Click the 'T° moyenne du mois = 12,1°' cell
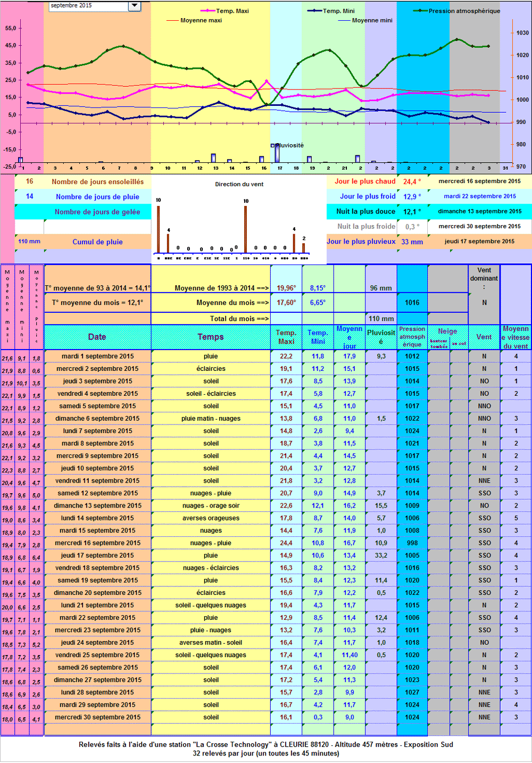This screenshot has width=532, height=763. pyautogui.click(x=97, y=302)
